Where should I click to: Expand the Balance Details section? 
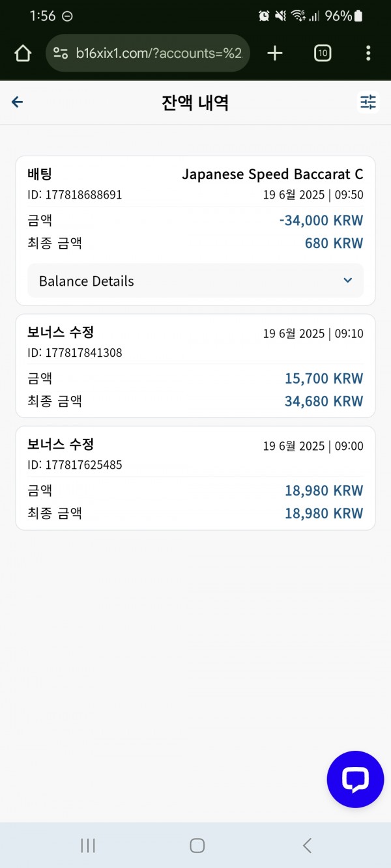[195, 281]
